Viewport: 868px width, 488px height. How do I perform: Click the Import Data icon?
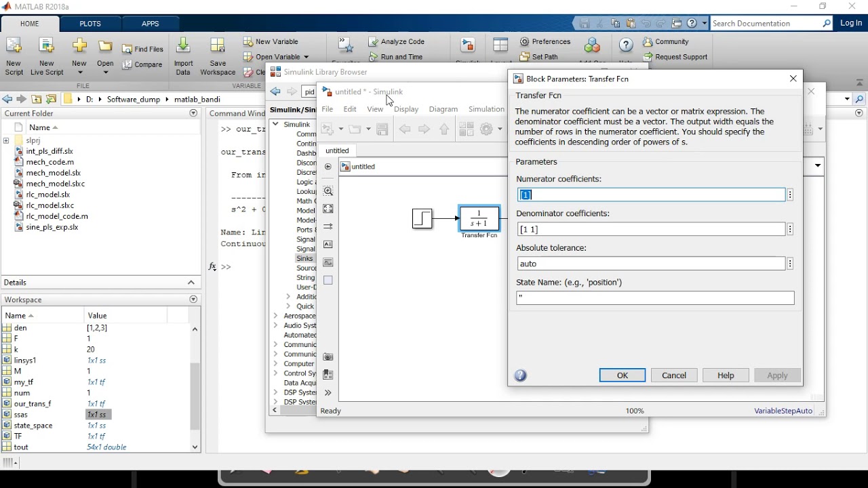click(183, 46)
